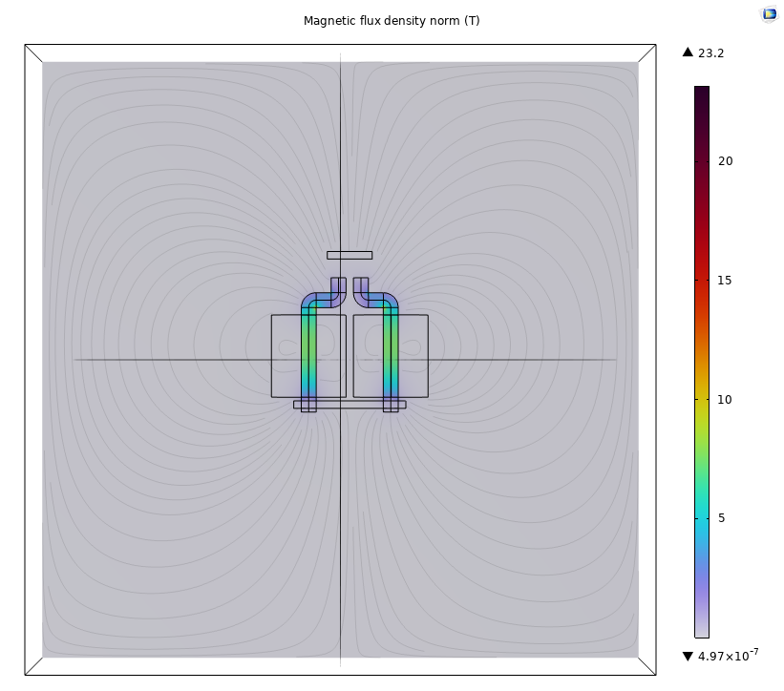Select the small upper plate above the core
Screen dimensions: 784x691
tap(350, 255)
